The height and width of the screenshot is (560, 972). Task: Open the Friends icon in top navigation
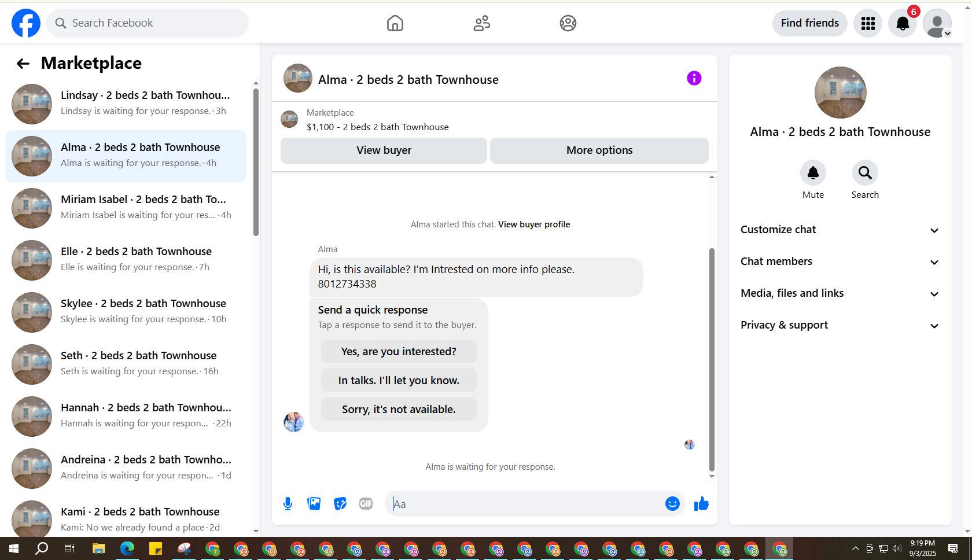(482, 23)
